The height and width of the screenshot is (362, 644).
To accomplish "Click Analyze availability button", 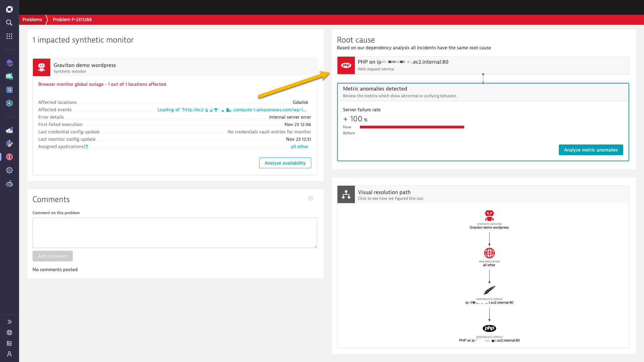I will (x=285, y=163).
